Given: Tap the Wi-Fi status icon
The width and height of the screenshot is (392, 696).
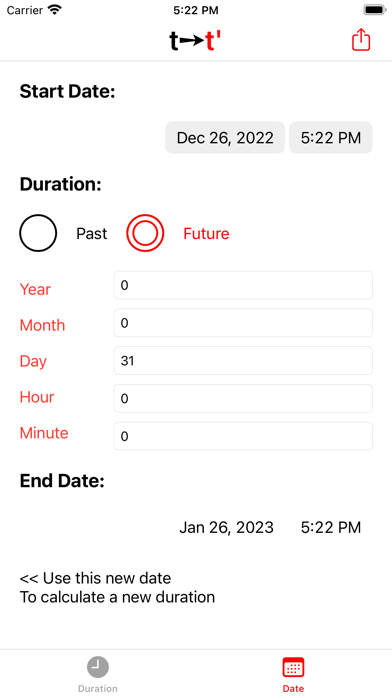Looking at the screenshot, I should pyautogui.click(x=55, y=10).
